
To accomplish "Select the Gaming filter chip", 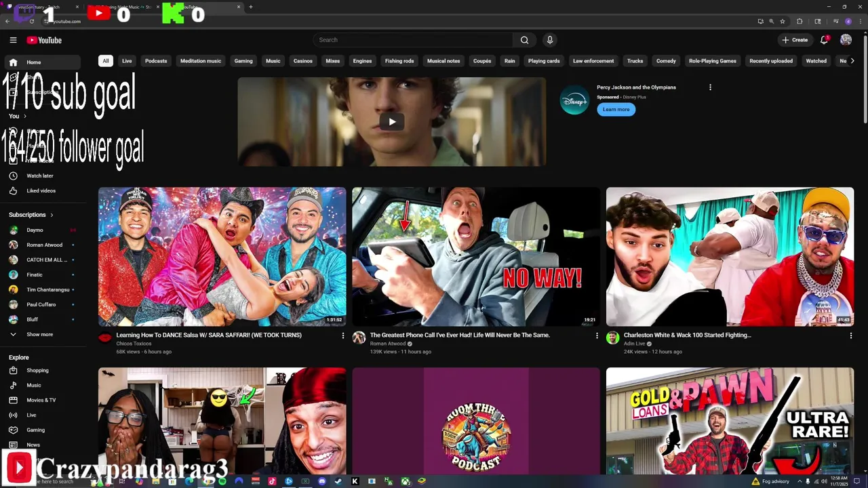I will tap(243, 61).
